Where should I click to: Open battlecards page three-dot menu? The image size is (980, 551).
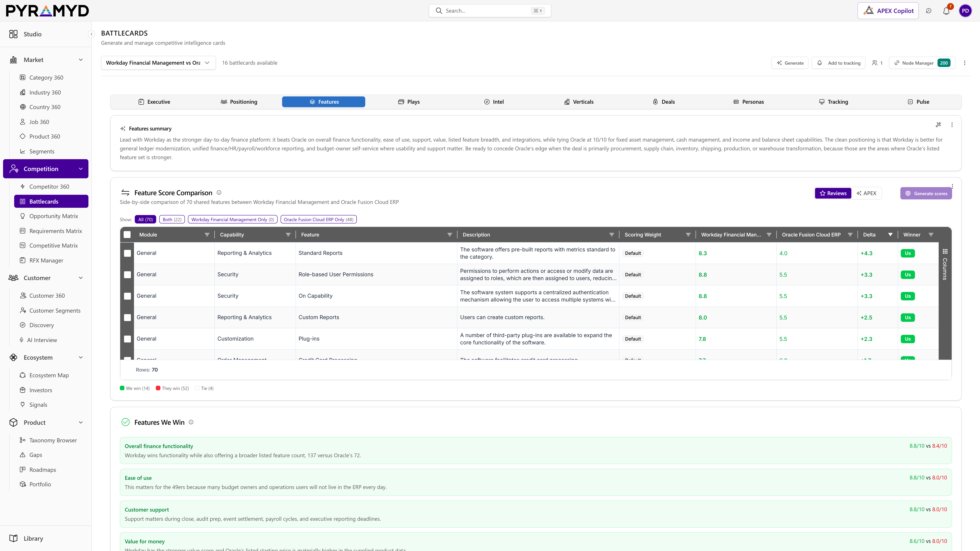pos(964,63)
